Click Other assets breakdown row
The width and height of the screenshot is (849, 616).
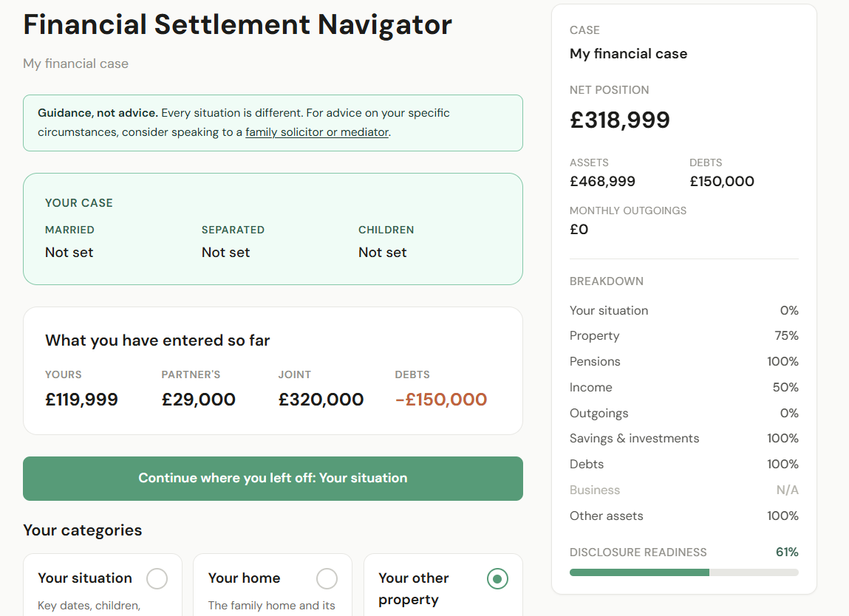pyautogui.click(x=683, y=516)
